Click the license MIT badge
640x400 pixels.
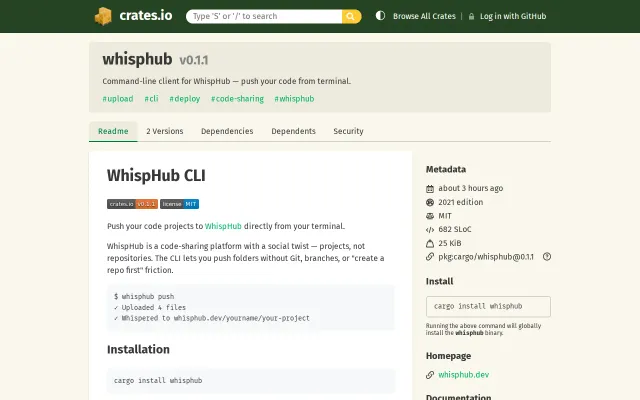[x=179, y=204]
